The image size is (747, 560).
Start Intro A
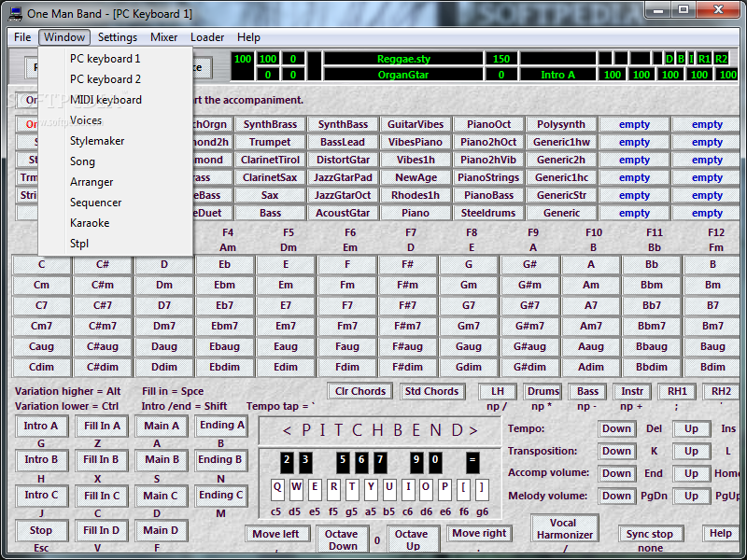pyautogui.click(x=41, y=426)
